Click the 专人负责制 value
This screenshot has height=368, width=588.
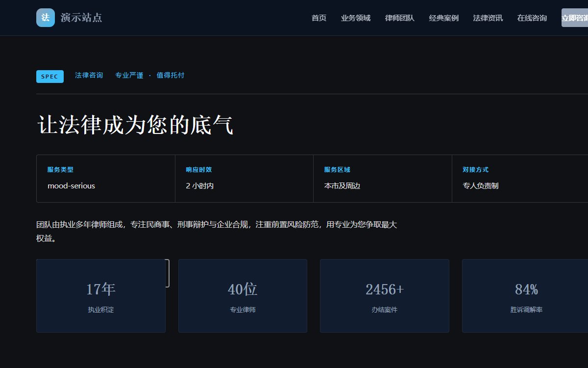[481, 186]
